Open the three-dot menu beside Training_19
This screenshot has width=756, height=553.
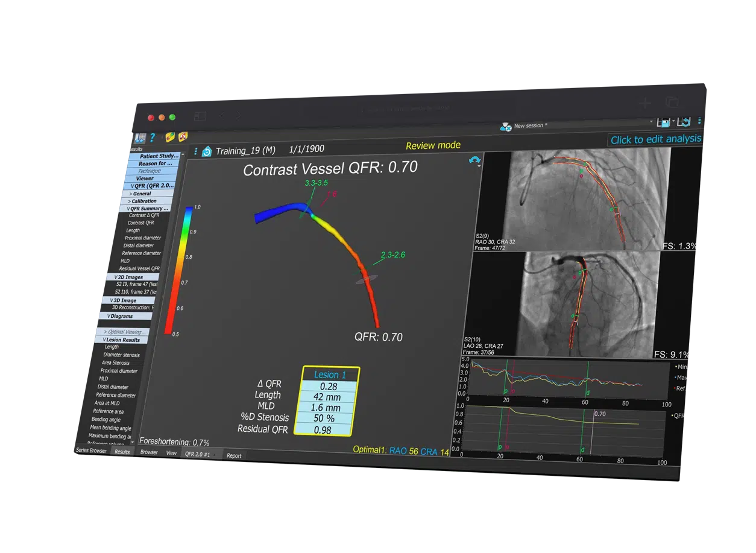196,151
